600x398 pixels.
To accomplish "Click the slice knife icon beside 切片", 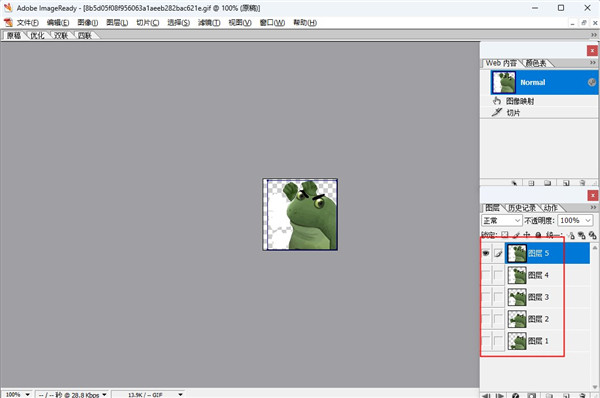I will pyautogui.click(x=497, y=112).
